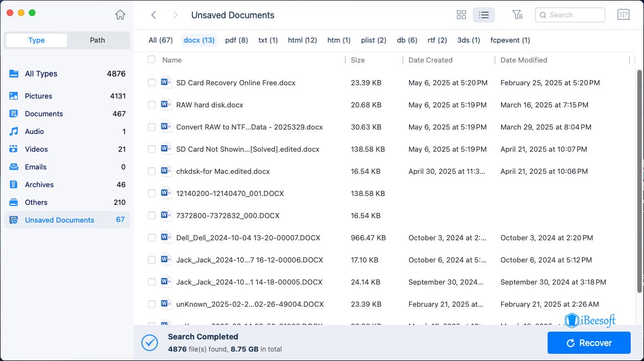This screenshot has height=361, width=644.
Task: Click the search magnifier icon
Action: click(543, 15)
